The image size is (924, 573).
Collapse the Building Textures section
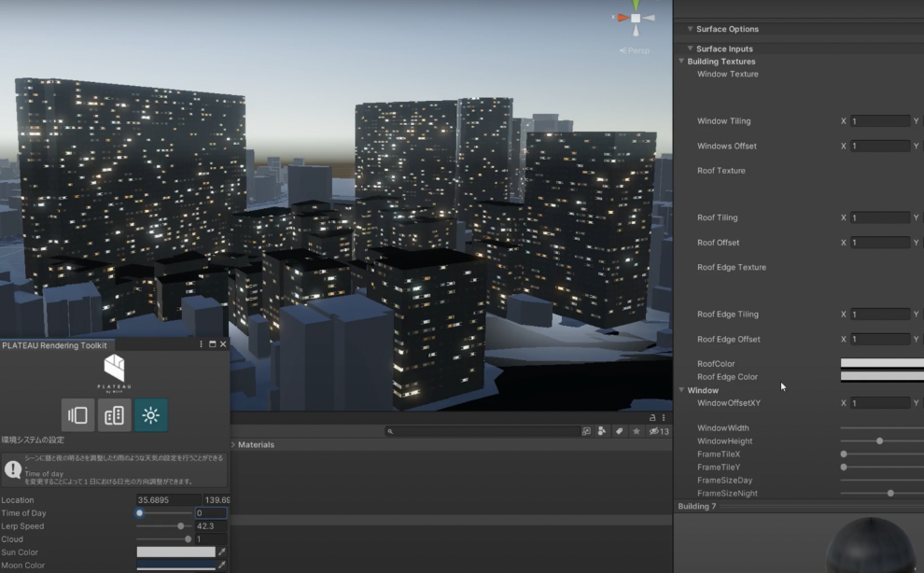pyautogui.click(x=682, y=61)
